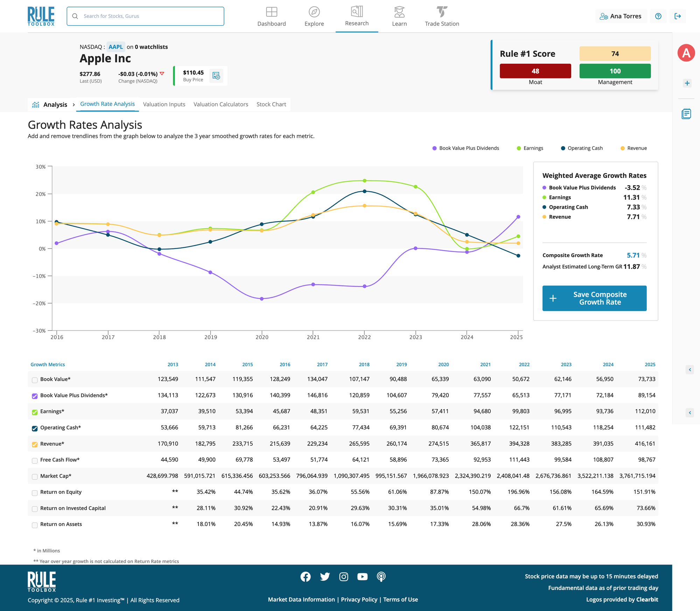
Task: Click the log out arrow icon
Action: 678,16
